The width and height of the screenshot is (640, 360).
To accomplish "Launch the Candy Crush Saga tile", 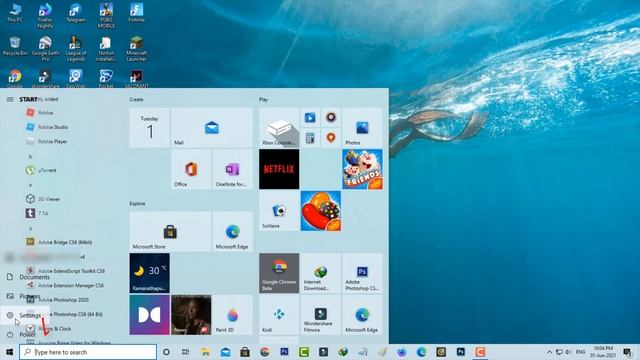I will (x=321, y=211).
